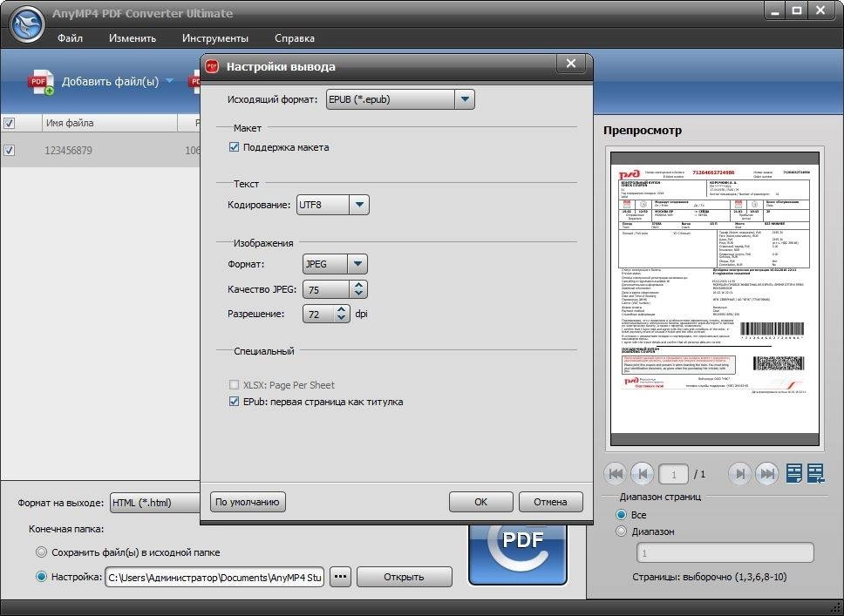Viewport: 844px width, 616px height.
Task: Click the JPEG quality field showing 75
Action: pyautogui.click(x=327, y=289)
